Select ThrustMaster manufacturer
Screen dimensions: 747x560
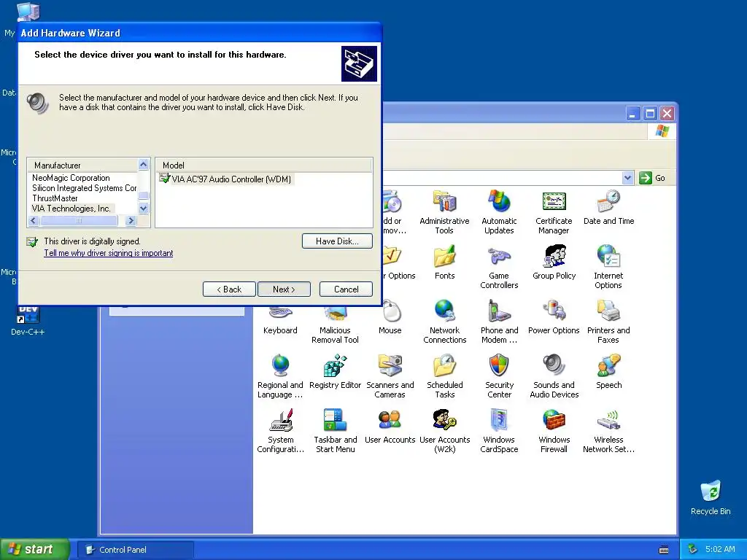[x=55, y=198]
